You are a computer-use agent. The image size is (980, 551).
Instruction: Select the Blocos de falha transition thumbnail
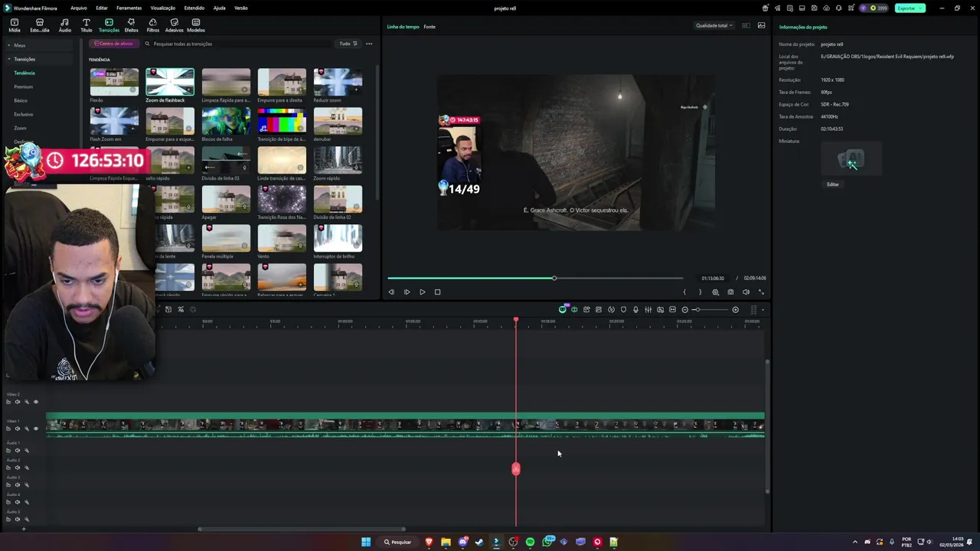coord(226,121)
